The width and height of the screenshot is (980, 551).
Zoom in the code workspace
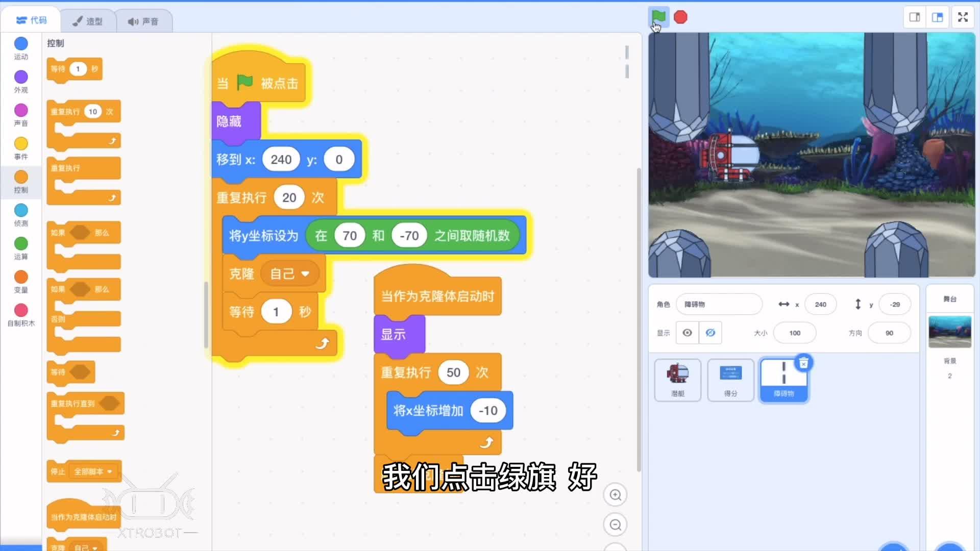[615, 495]
